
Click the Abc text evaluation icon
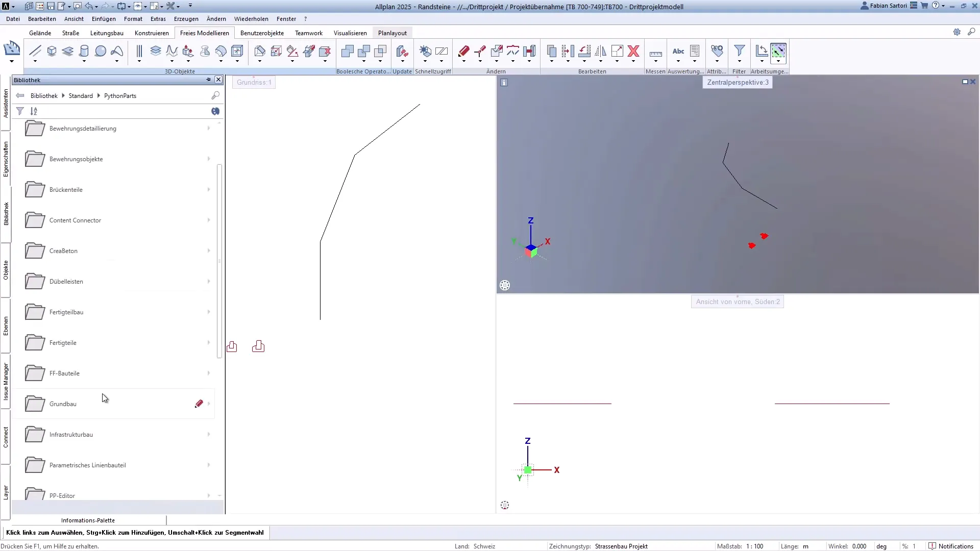678,51
